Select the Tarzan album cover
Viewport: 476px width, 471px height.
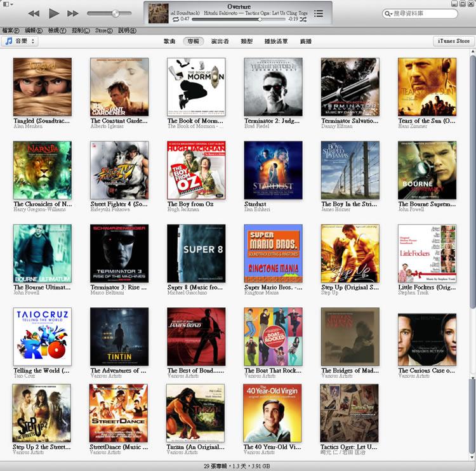point(195,413)
